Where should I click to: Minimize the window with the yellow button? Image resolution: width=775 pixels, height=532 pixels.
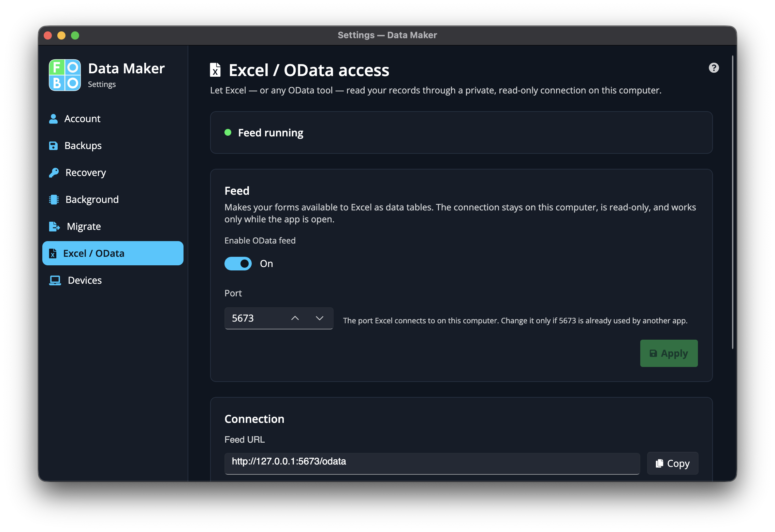tap(61, 35)
